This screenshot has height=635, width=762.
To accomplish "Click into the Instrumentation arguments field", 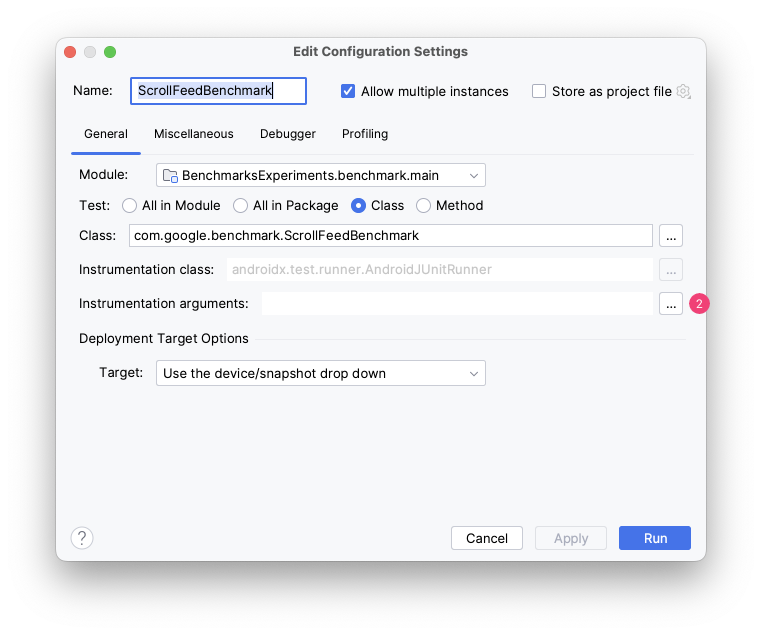I will pyautogui.click(x=457, y=303).
